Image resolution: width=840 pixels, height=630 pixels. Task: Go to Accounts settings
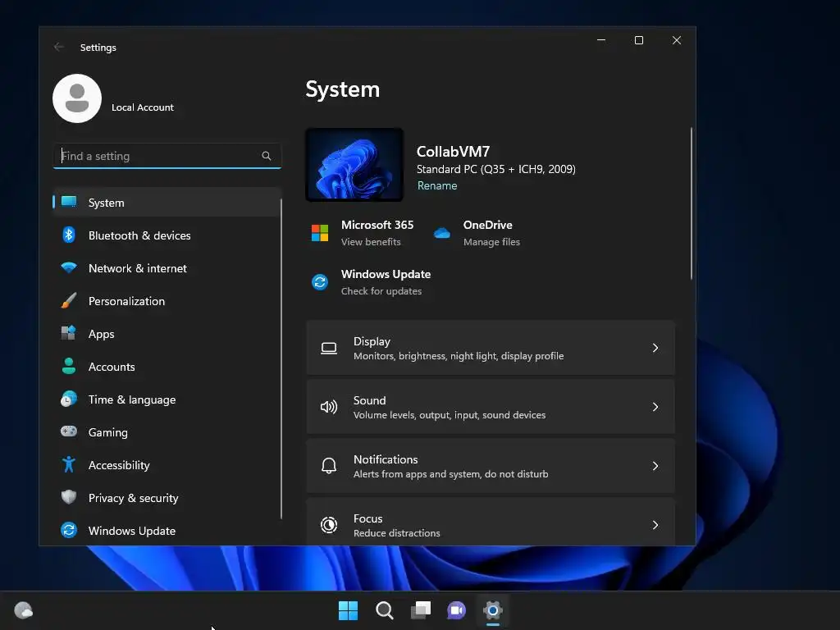[167, 367]
